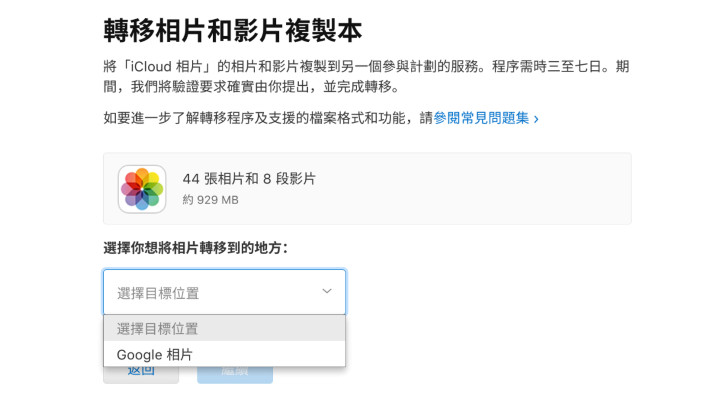Open the 參閱常見問題集 FAQ link
Viewport: 720px width, 405px height.
click(x=481, y=118)
